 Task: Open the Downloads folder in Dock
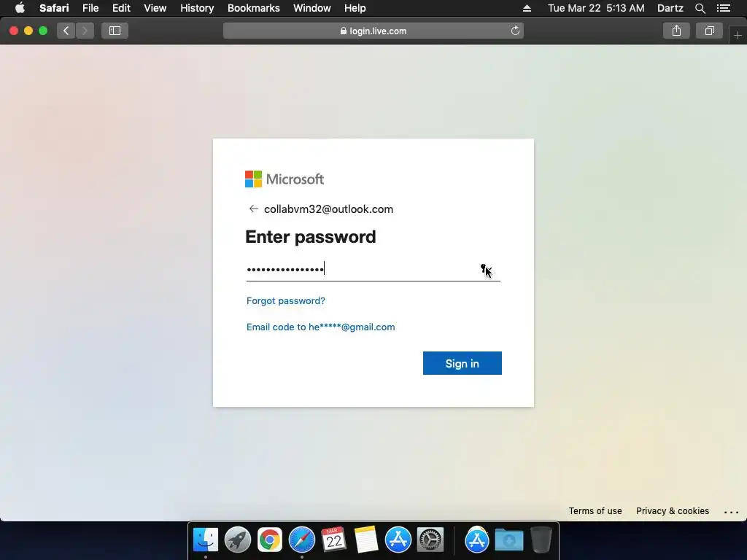[x=509, y=540]
